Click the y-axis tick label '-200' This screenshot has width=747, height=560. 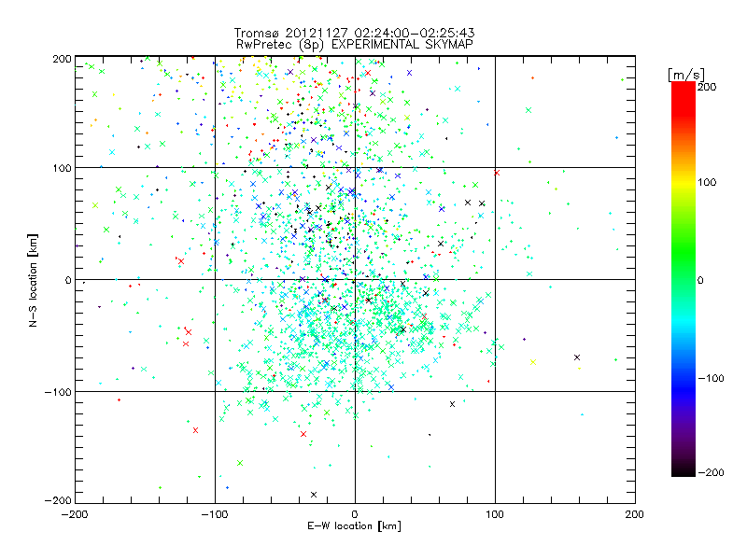coord(58,500)
